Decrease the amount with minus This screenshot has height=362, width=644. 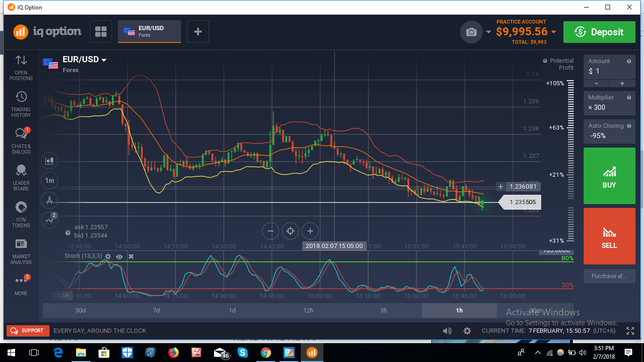pyautogui.click(x=596, y=83)
